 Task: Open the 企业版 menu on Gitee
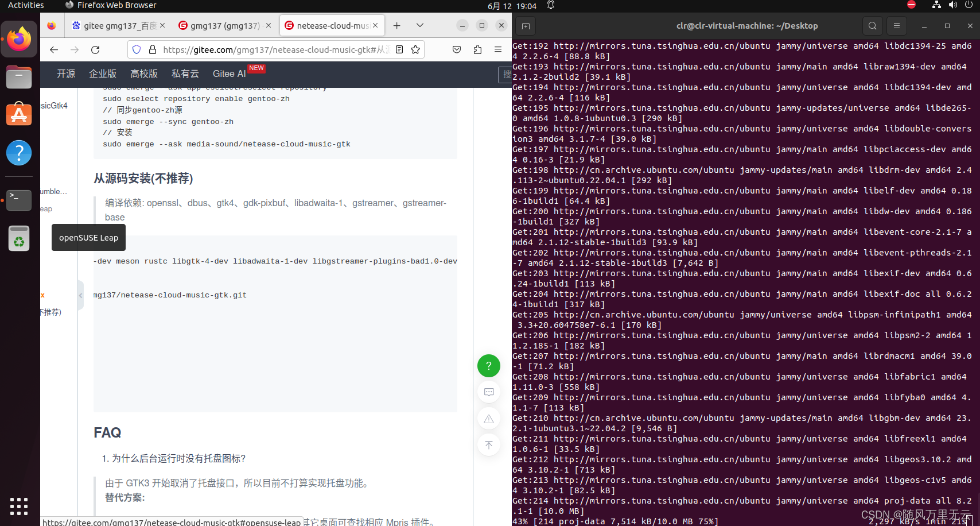pos(103,74)
